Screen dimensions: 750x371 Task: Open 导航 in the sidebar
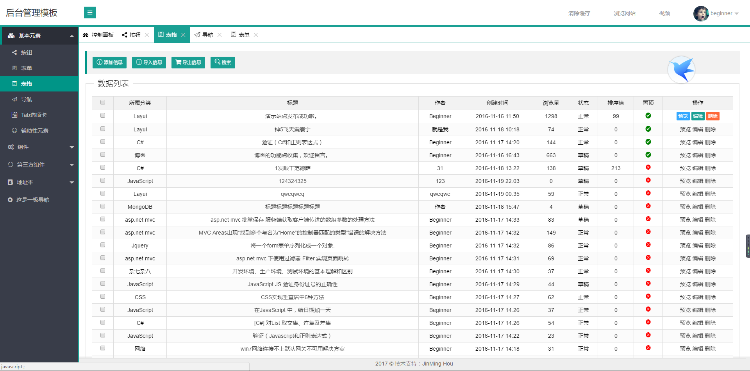coord(39,99)
